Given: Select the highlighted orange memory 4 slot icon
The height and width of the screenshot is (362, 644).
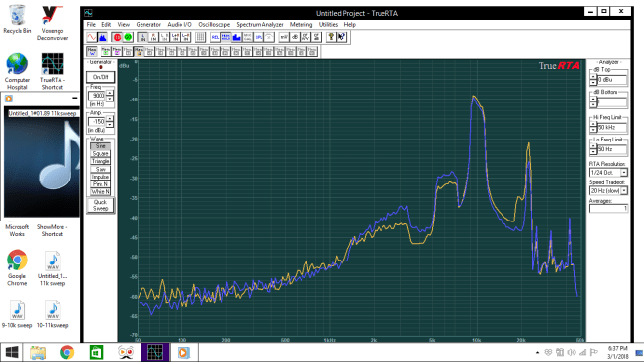Looking at the screenshot, I should point(139,52).
